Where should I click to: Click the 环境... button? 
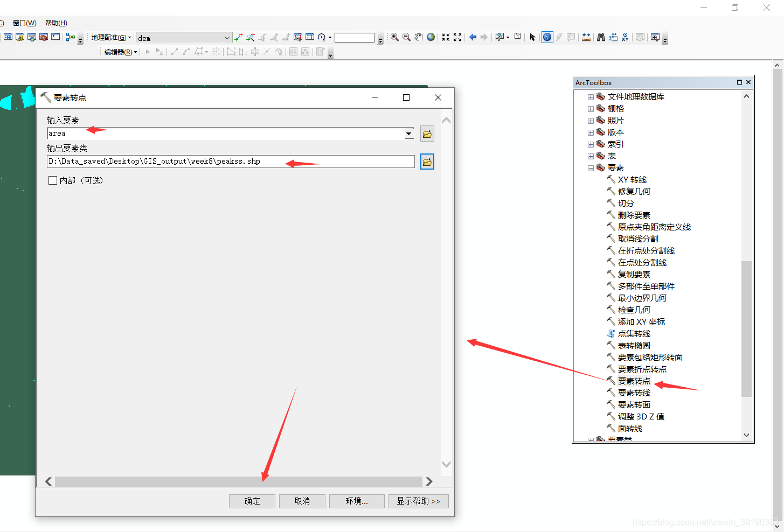coord(357,501)
